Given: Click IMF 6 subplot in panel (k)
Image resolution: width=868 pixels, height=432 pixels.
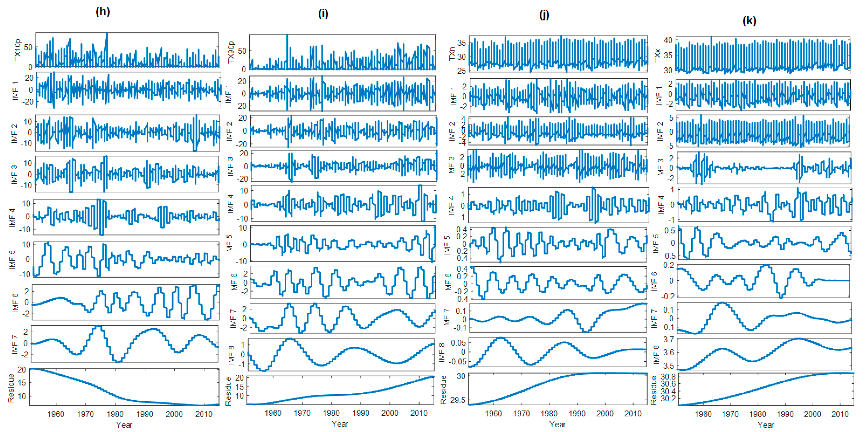Looking at the screenshot, I should coord(764,281).
